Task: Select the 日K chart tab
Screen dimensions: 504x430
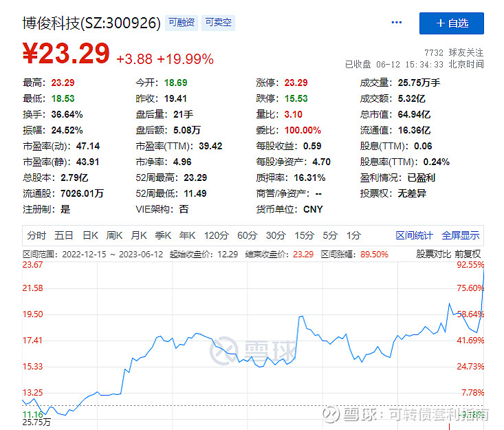Action: coord(90,235)
